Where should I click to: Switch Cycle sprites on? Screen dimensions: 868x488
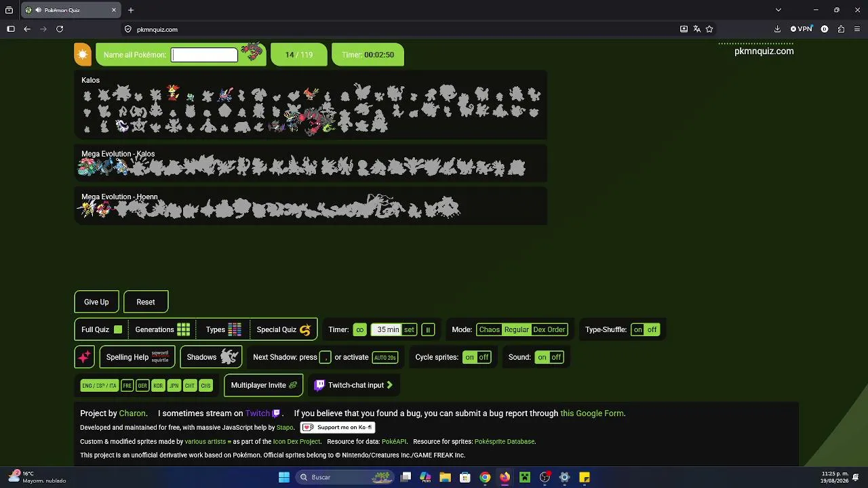click(x=469, y=357)
